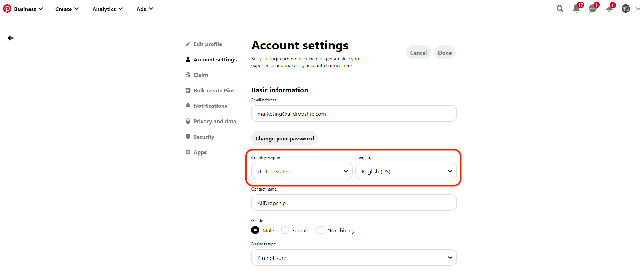Expand the Language dropdown
The image size is (644, 276).
(x=406, y=171)
